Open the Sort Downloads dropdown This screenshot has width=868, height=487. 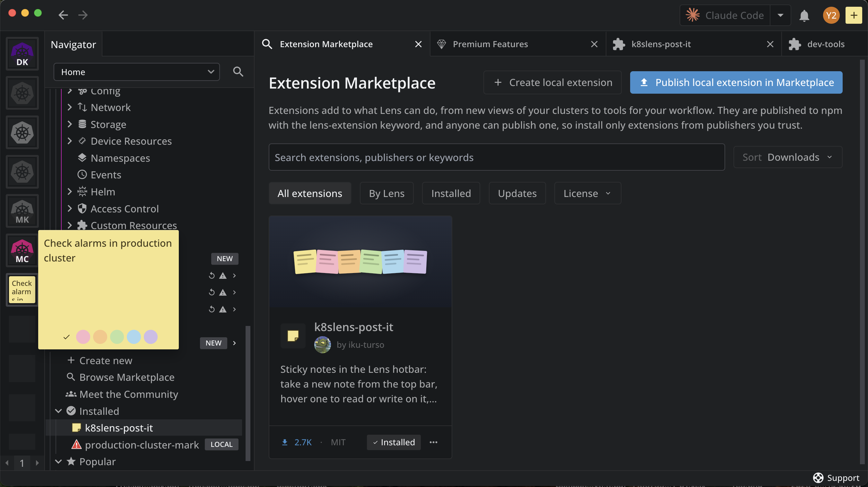coord(787,157)
